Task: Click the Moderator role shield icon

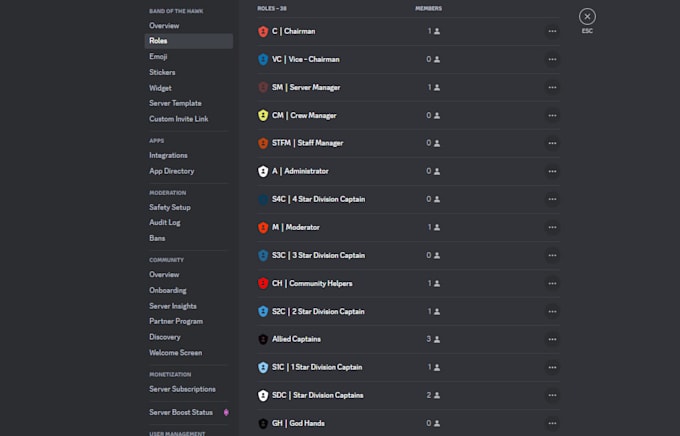Action: [x=263, y=227]
